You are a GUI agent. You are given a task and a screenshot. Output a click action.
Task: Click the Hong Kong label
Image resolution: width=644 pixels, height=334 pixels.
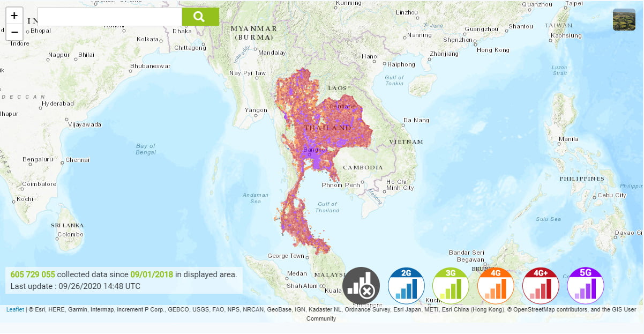point(493,50)
